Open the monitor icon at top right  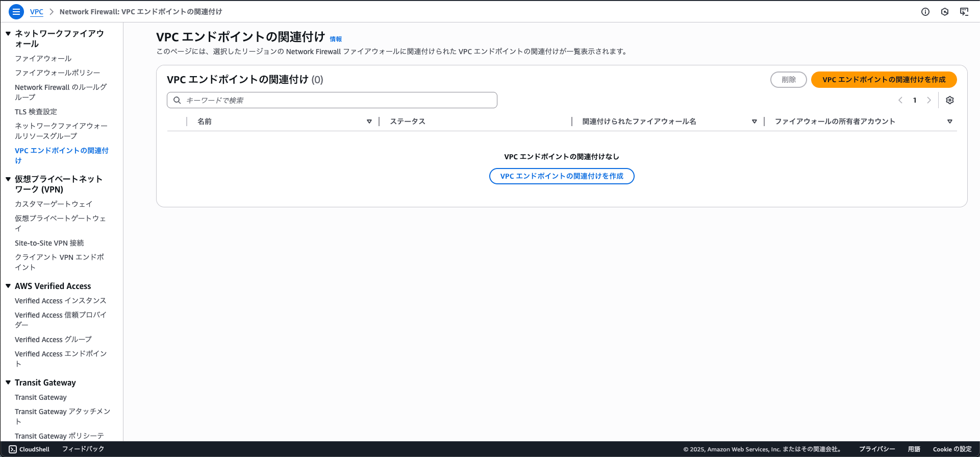click(964, 12)
